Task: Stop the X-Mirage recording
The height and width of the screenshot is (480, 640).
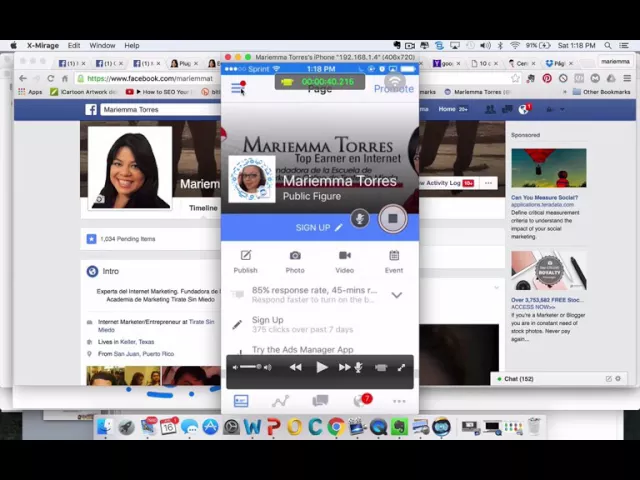Action: (x=392, y=218)
